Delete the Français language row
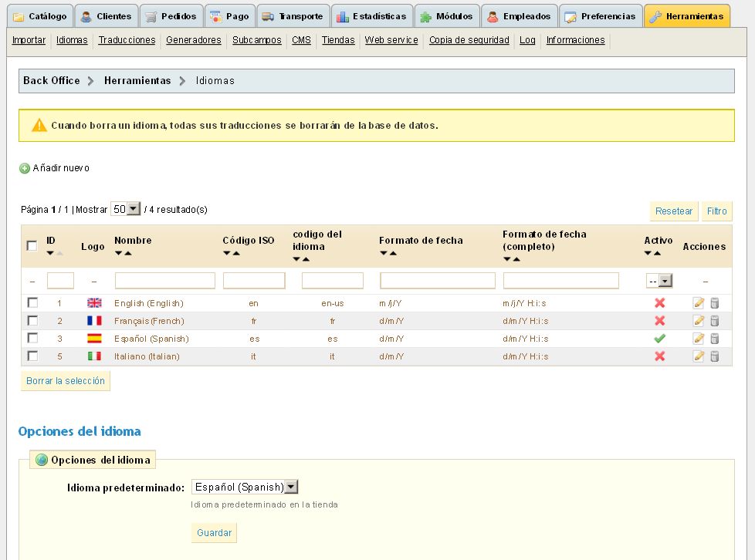Screen dimensions: 755x560 click(715, 321)
